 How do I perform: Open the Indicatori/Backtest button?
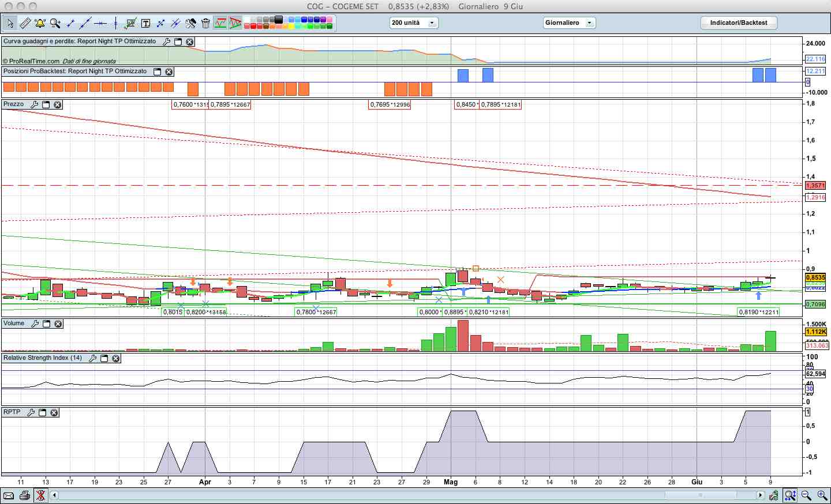click(739, 23)
